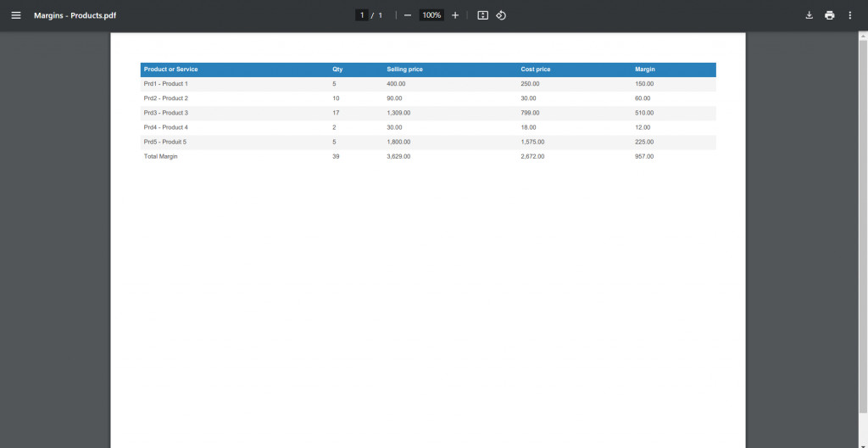Click quantity 10 for Product 2

pyautogui.click(x=336, y=98)
